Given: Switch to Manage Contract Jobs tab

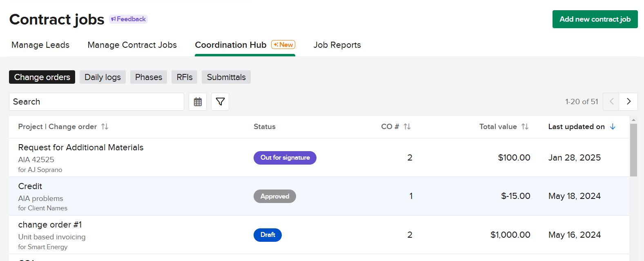Looking at the screenshot, I should (x=132, y=45).
